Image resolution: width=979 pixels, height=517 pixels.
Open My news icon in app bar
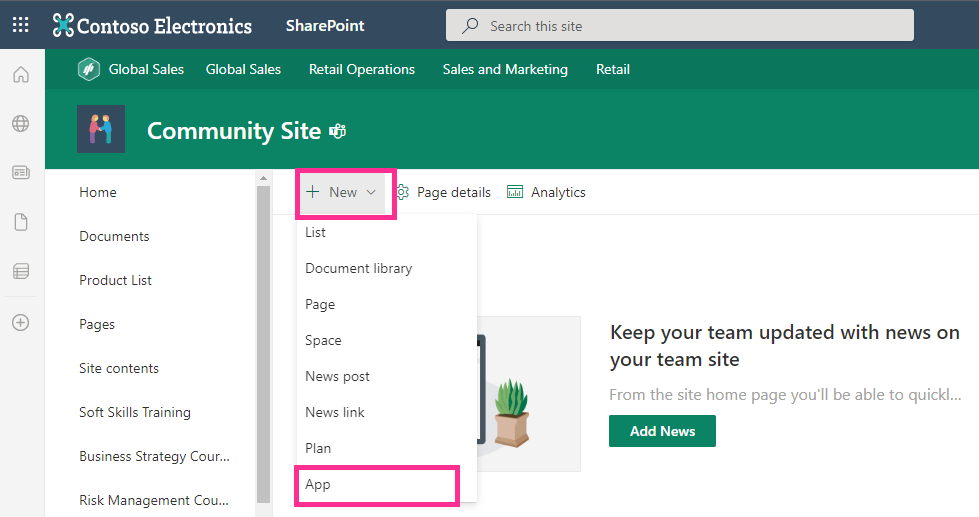tap(21, 172)
